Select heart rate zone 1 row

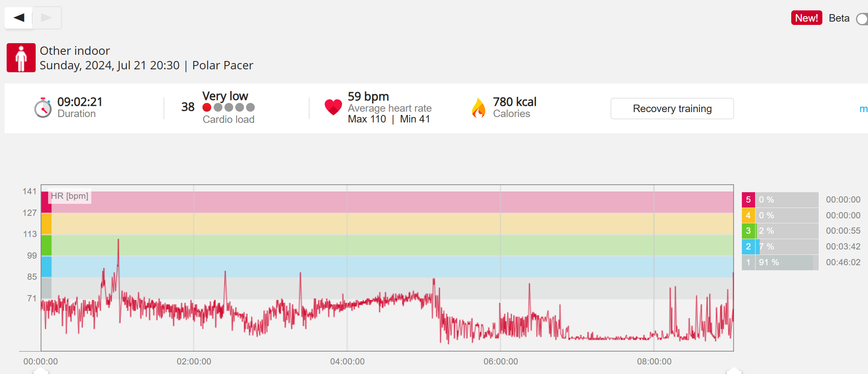(780, 262)
